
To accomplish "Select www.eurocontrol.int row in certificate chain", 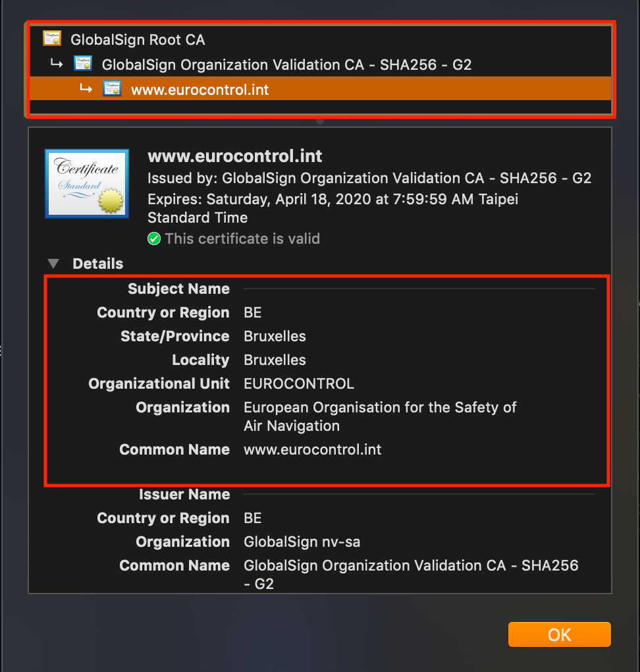I will pyautogui.click(x=320, y=89).
